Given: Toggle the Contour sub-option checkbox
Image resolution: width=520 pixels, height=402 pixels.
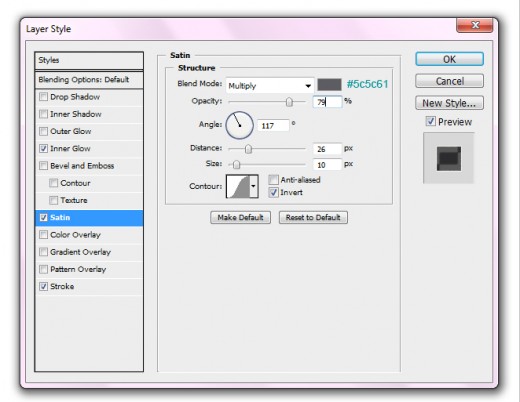Looking at the screenshot, I should [x=53, y=183].
